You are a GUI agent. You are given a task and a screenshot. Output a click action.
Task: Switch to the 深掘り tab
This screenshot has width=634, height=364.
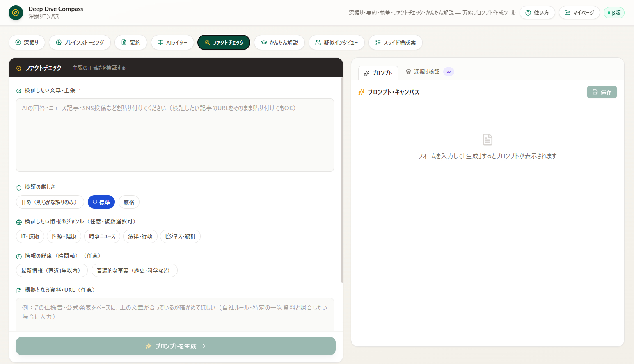click(27, 43)
